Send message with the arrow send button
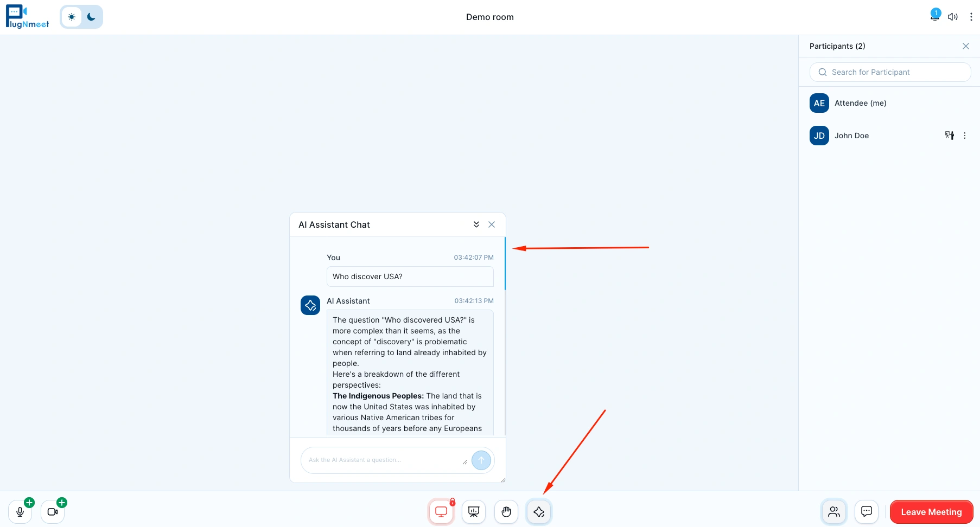This screenshot has width=980, height=527. click(481, 460)
